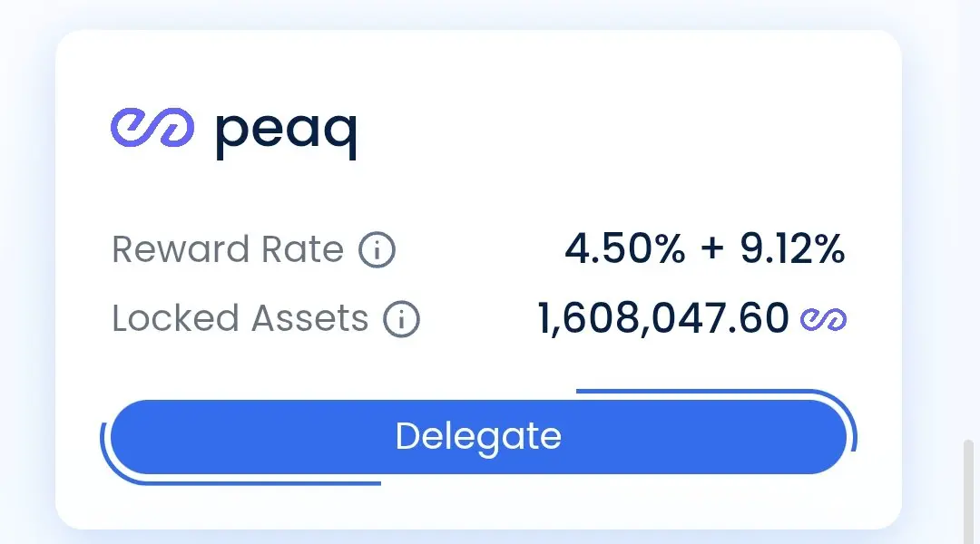This screenshot has width=980, height=544.
Task: Click the Delegate button
Action: point(479,437)
